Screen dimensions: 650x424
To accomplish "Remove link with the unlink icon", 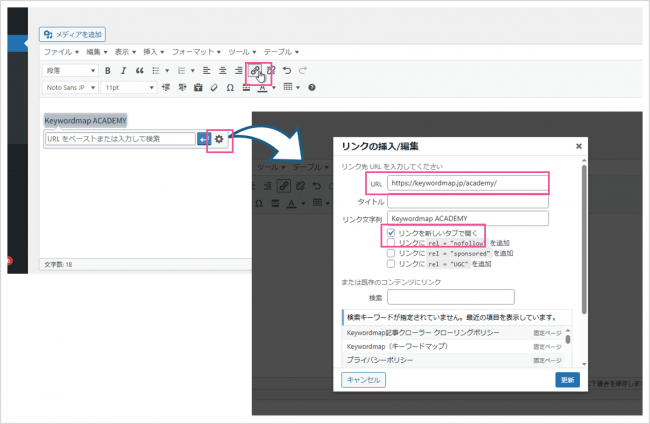I will click(x=271, y=70).
